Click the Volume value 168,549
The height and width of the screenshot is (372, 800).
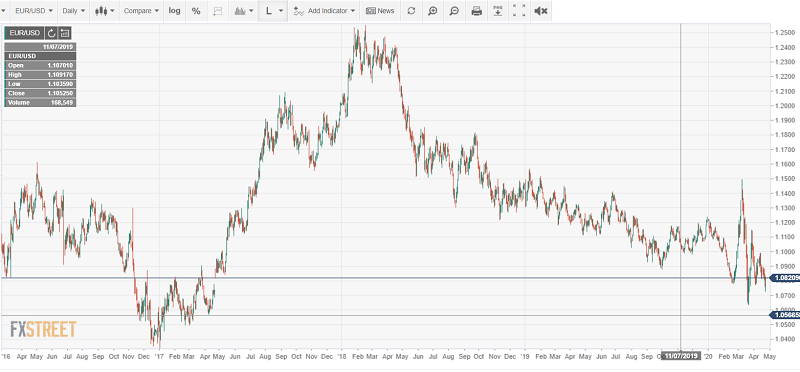click(63, 103)
